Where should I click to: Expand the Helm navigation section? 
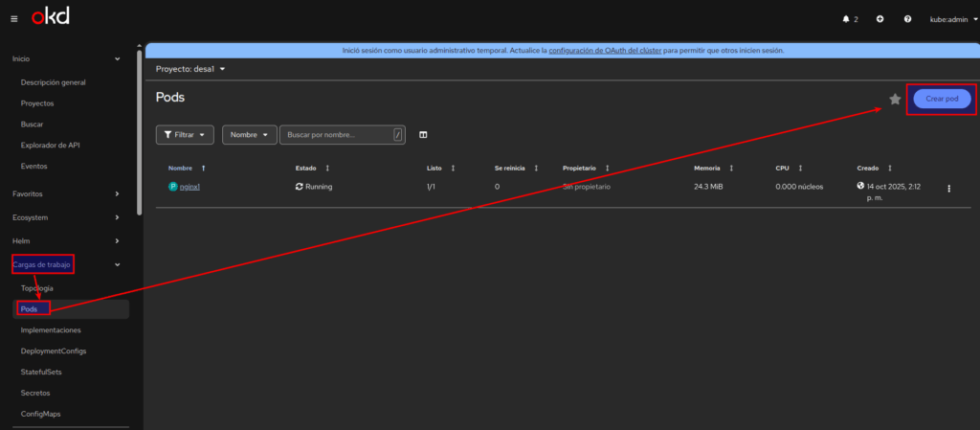(65, 240)
